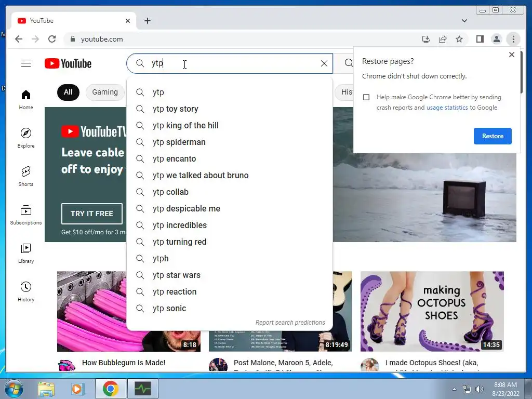
Task: Open the Octopus Shoes video thumbnail
Action: tap(432, 311)
